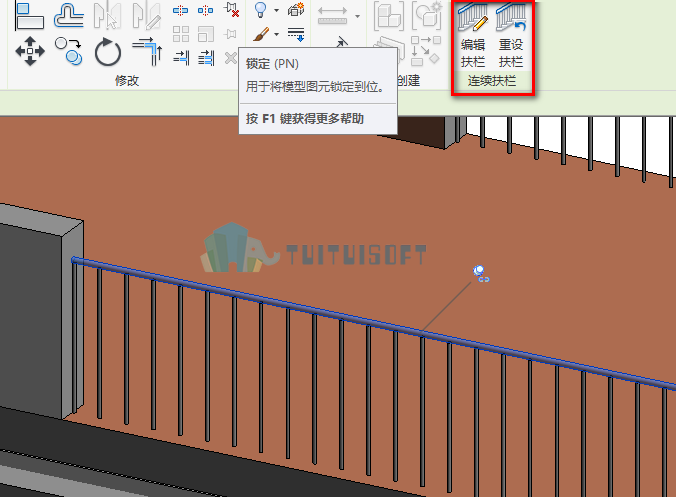This screenshot has height=497, width=676.
Task: Click the Unpin icon with red X
Action: click(x=232, y=9)
